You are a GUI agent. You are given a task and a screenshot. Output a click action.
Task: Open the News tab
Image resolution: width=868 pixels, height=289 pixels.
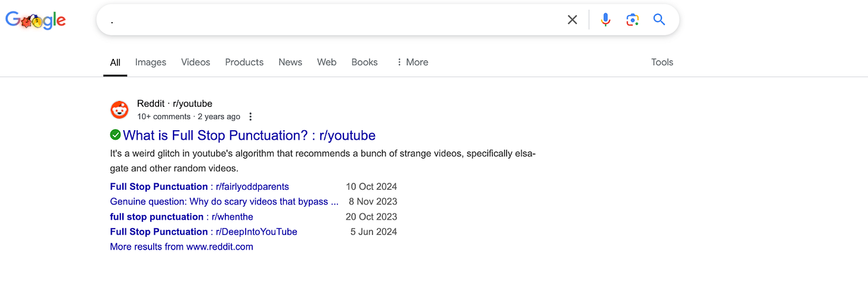(x=290, y=62)
